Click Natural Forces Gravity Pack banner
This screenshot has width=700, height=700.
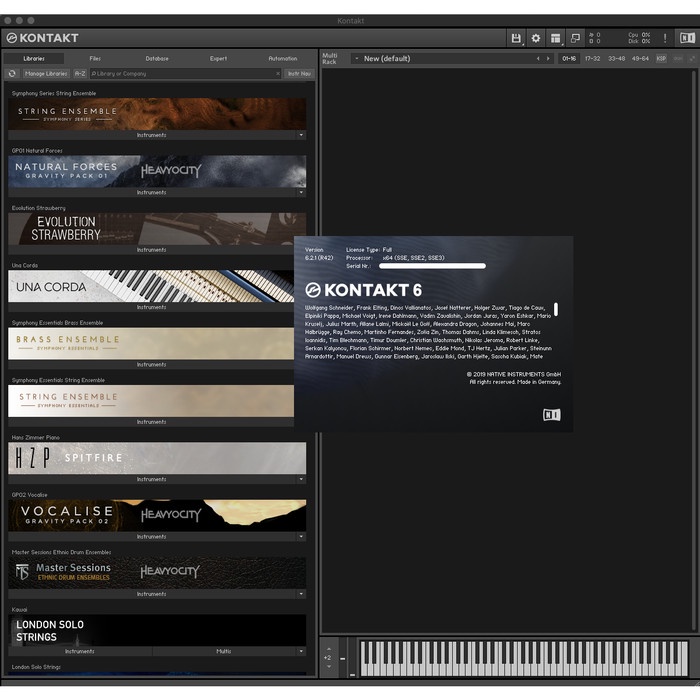tap(157, 171)
